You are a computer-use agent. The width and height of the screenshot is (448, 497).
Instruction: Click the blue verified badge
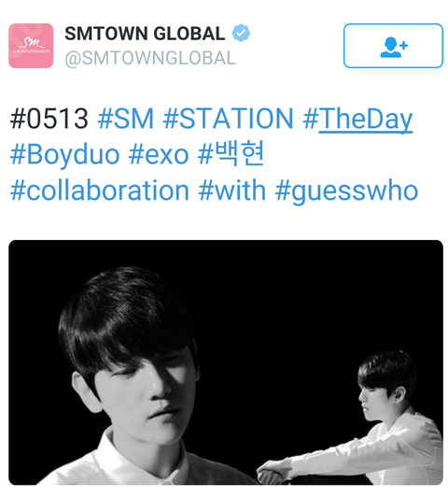[241, 33]
